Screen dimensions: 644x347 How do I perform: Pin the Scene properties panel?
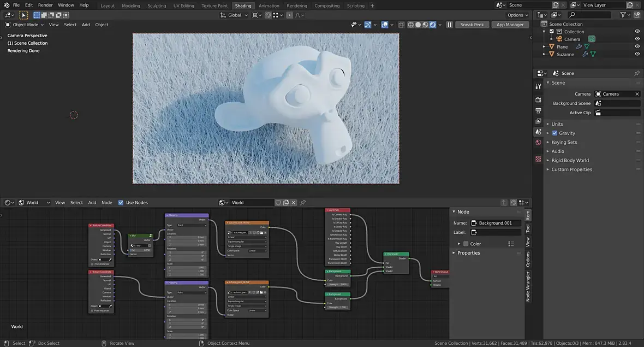coord(636,73)
